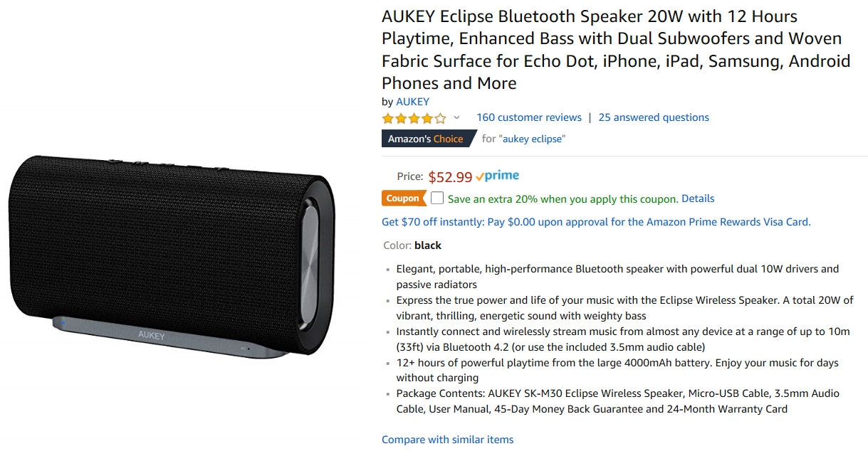Click the orange Coupon badge
868x451 pixels.
tap(403, 198)
